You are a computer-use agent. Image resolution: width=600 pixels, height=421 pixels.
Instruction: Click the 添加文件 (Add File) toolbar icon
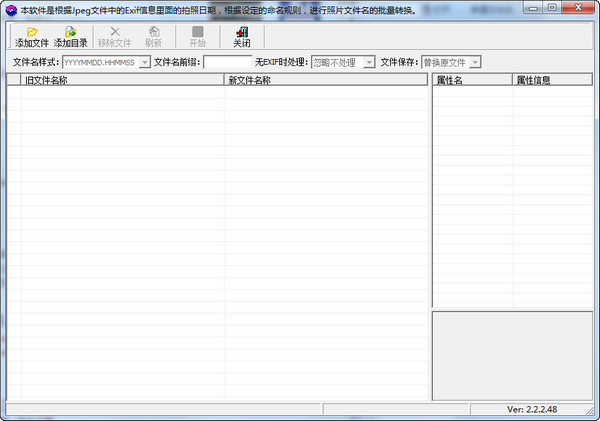pyautogui.click(x=32, y=32)
